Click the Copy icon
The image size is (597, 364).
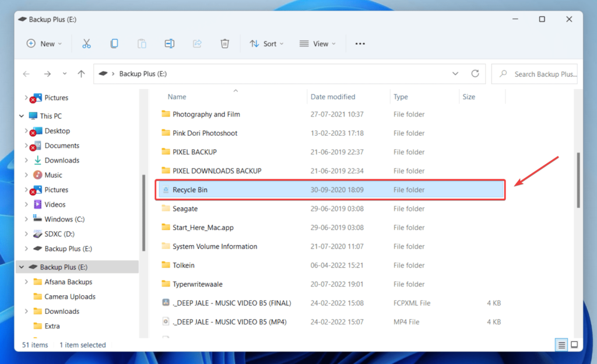coord(114,43)
